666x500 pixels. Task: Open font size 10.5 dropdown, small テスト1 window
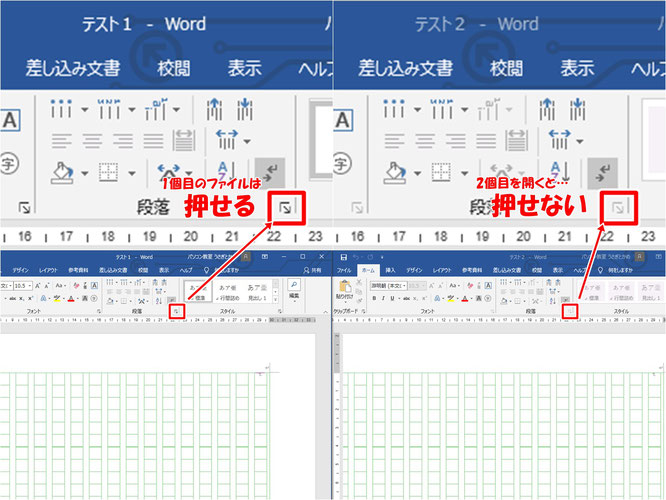[x=30, y=286]
